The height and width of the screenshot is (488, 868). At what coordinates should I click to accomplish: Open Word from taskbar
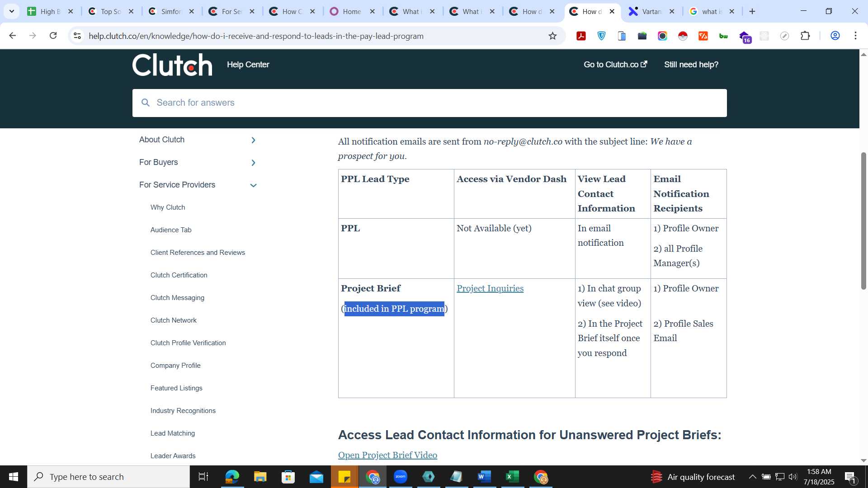click(484, 477)
